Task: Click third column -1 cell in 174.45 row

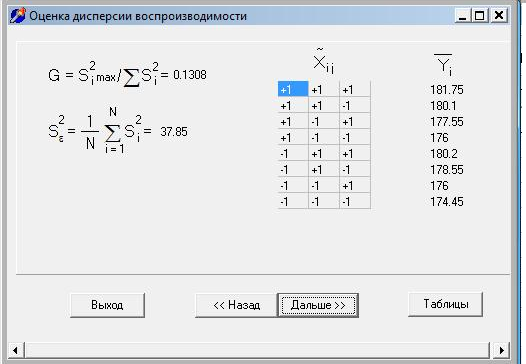Action: 355,202
